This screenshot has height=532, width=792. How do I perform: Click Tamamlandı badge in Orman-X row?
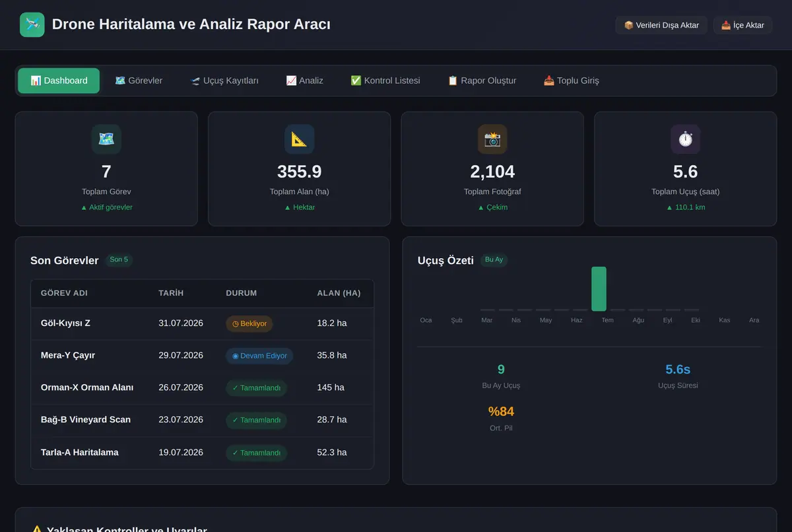(256, 388)
